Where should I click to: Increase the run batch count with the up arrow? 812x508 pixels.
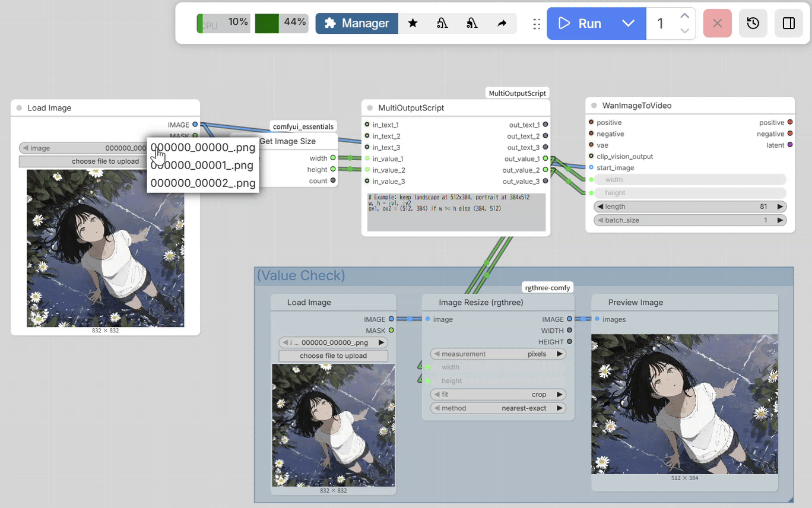point(684,16)
